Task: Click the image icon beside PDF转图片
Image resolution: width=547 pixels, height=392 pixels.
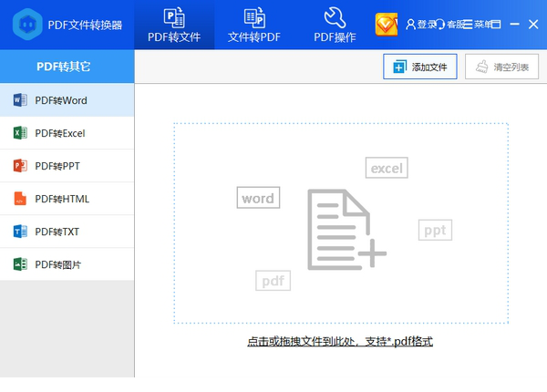Action: (20, 264)
